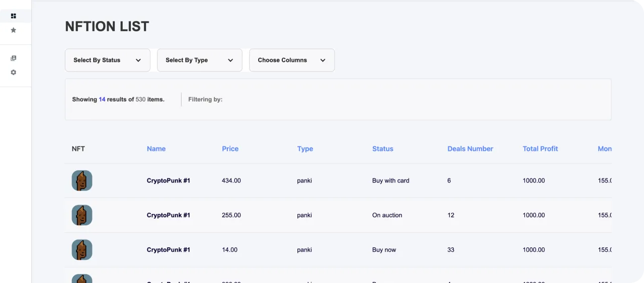Image resolution: width=644 pixels, height=283 pixels.
Task: Click the Buy with card status cell
Action: pyautogui.click(x=391, y=180)
